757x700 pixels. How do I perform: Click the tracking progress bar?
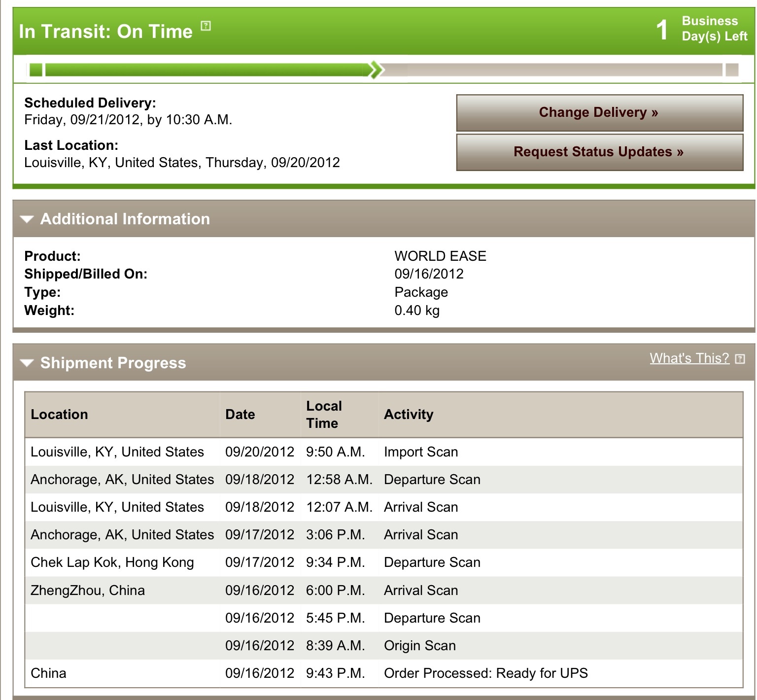tap(384, 70)
